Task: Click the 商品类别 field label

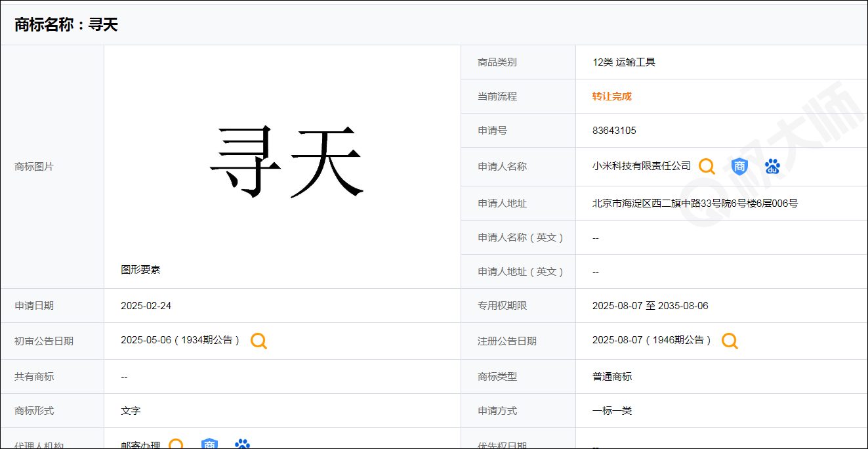Action: [497, 62]
